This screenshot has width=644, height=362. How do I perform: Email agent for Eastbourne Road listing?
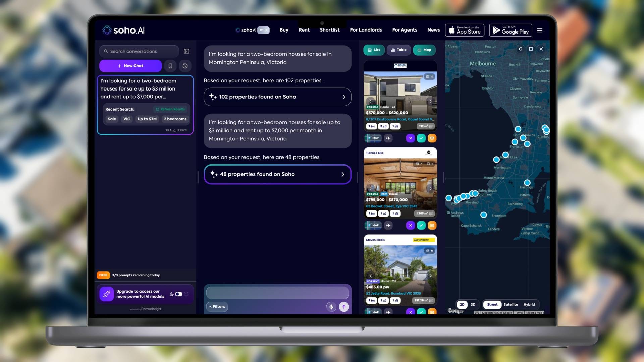point(432,138)
